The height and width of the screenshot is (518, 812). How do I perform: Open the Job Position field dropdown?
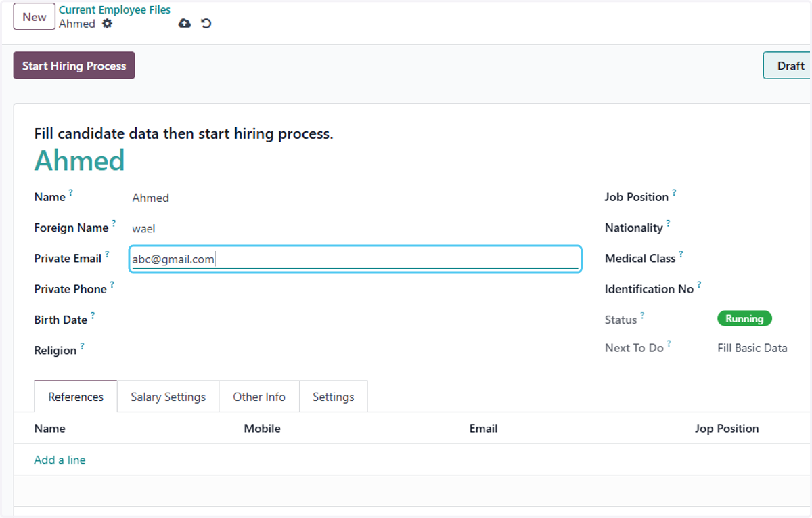pos(765,198)
